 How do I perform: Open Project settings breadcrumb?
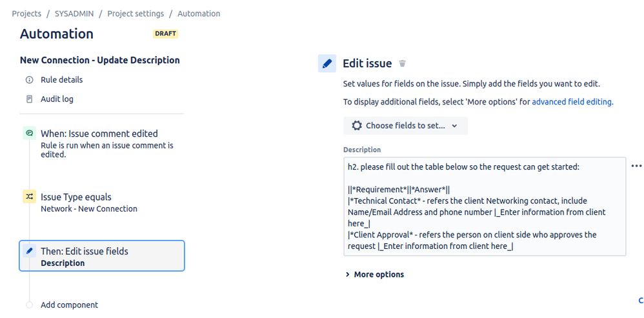(x=136, y=14)
